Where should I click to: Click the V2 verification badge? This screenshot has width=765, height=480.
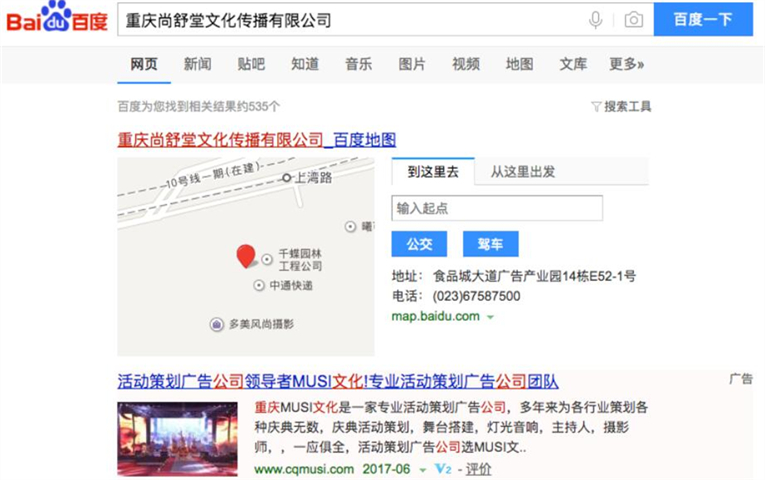[443, 469]
